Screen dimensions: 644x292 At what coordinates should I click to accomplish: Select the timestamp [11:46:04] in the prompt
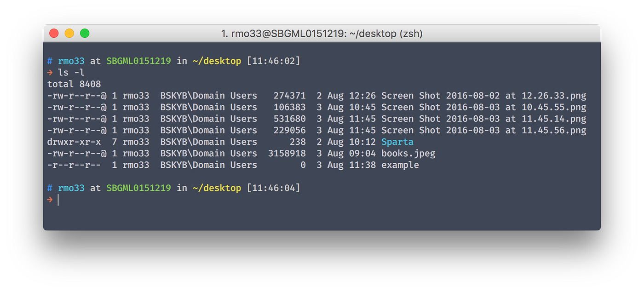274,188
